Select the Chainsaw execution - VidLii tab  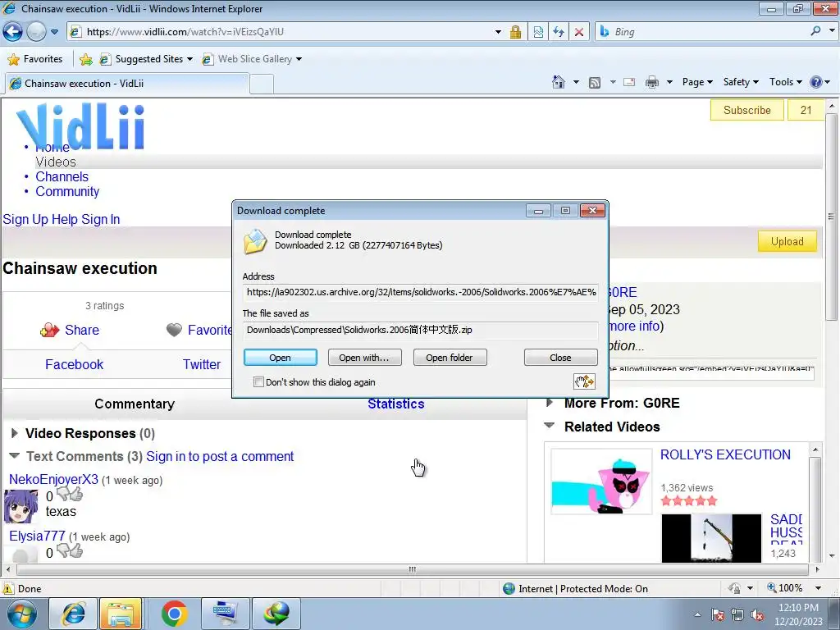coord(127,84)
